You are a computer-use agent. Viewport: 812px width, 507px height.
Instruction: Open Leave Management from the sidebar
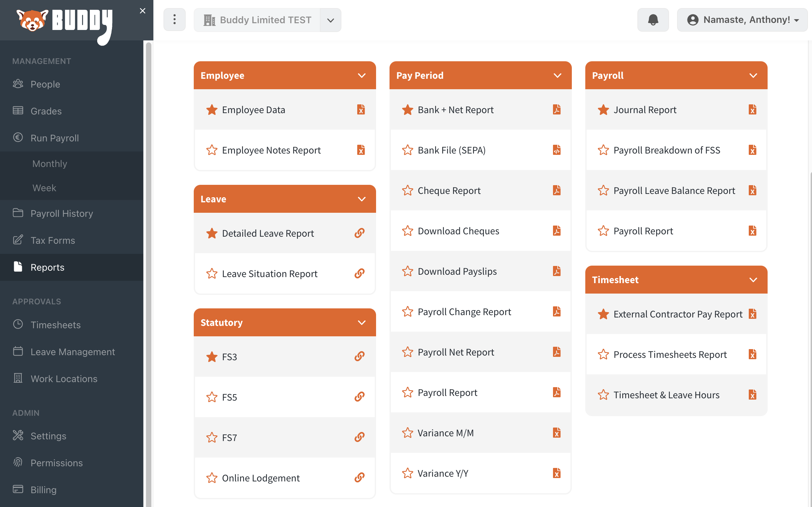click(x=72, y=351)
